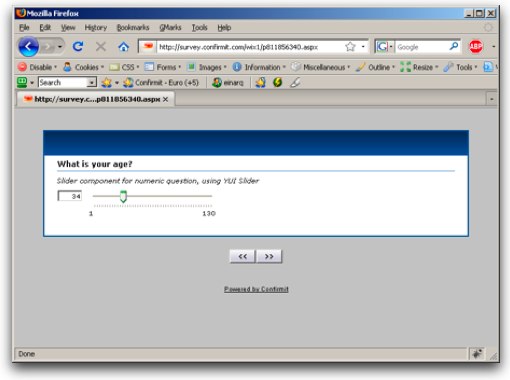Viewport: 510px width, 380px height.
Task: Maximize the Firefox window
Action: 479,13
